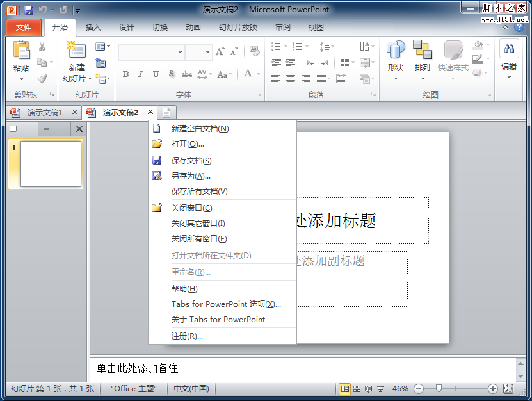The height and width of the screenshot is (401, 532).
Task: Insert a shape with Shapes icon
Action: pos(396,49)
